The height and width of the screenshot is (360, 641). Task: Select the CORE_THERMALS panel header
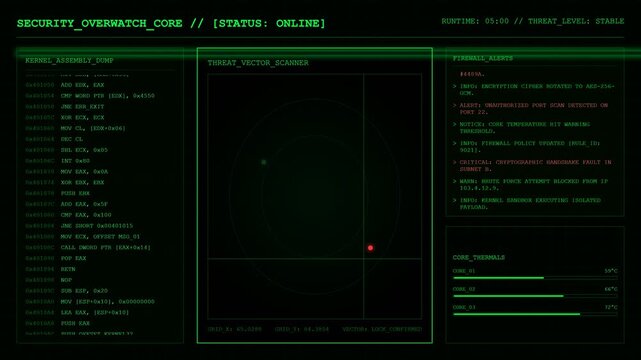[479, 257]
